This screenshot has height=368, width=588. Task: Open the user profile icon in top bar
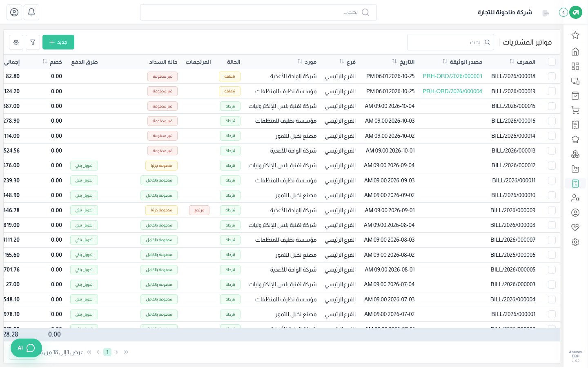pyautogui.click(x=14, y=12)
